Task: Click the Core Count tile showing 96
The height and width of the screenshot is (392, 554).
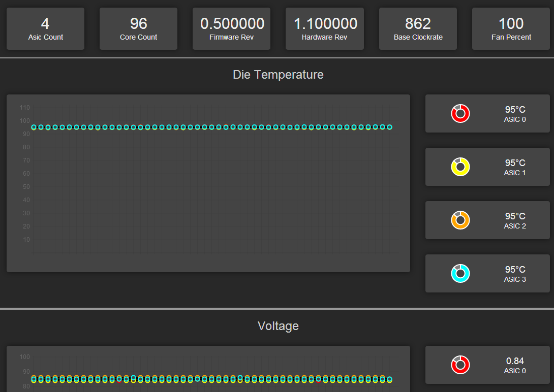Action: tap(138, 28)
